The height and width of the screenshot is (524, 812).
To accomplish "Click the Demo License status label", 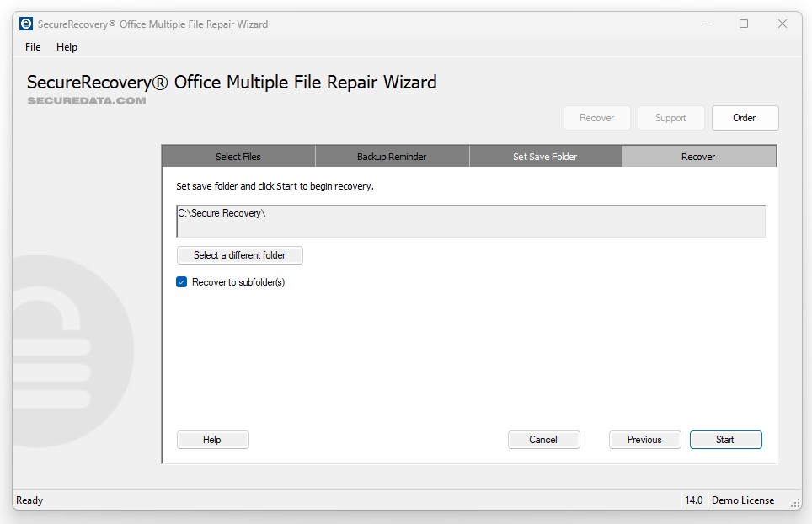I will click(x=742, y=500).
